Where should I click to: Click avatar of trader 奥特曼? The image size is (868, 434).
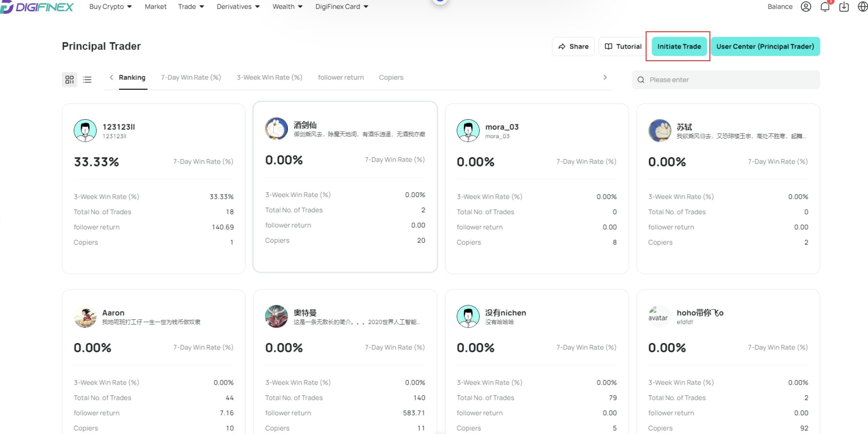(x=277, y=317)
